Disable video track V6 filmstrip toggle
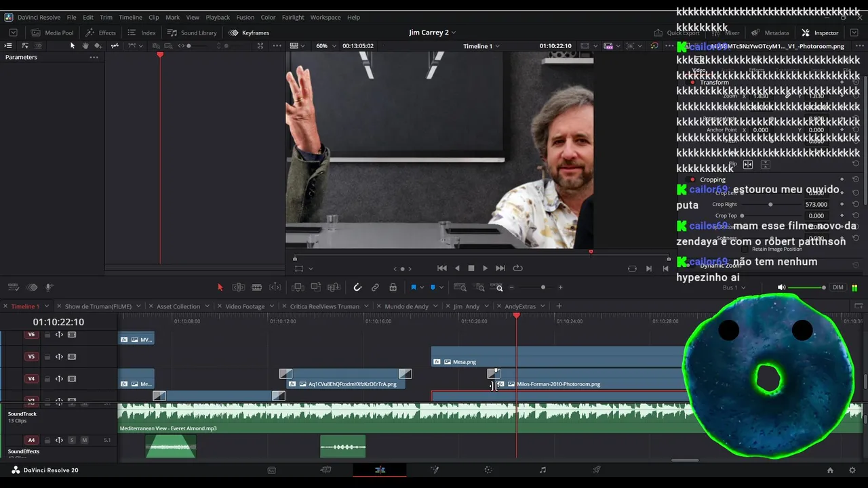Screen dimensions: 868x488 (72, 335)
